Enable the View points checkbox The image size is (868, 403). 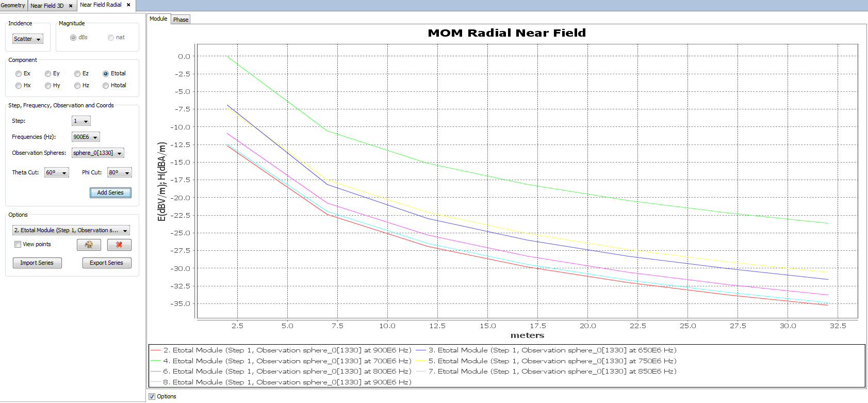(18, 245)
